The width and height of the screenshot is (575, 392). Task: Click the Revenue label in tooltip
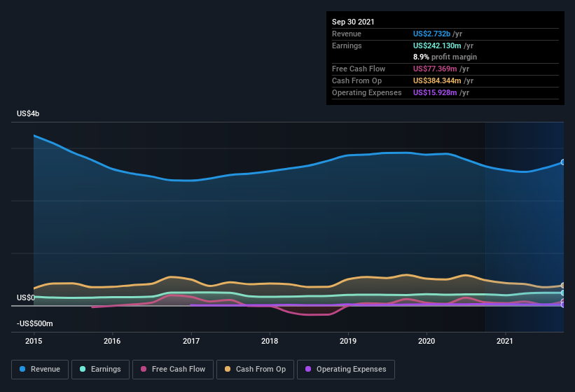tap(347, 34)
